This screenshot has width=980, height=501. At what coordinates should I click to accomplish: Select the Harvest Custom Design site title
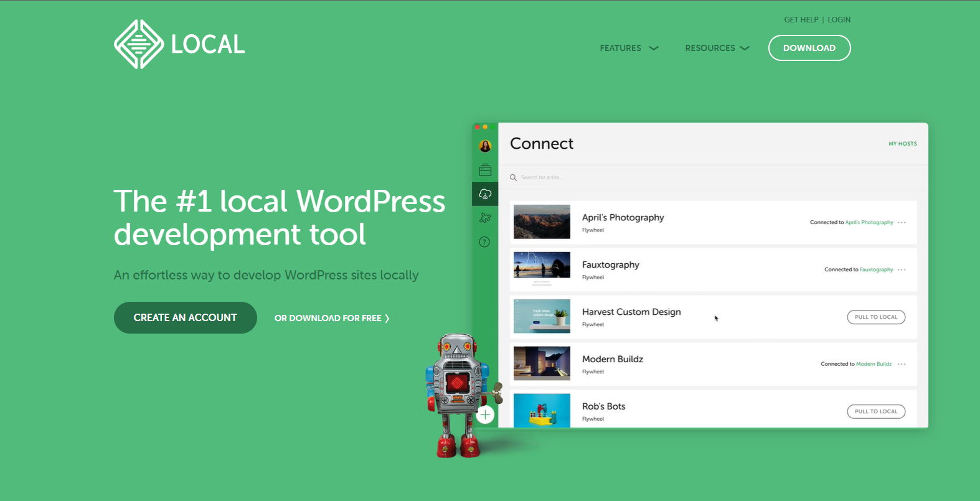pos(631,312)
